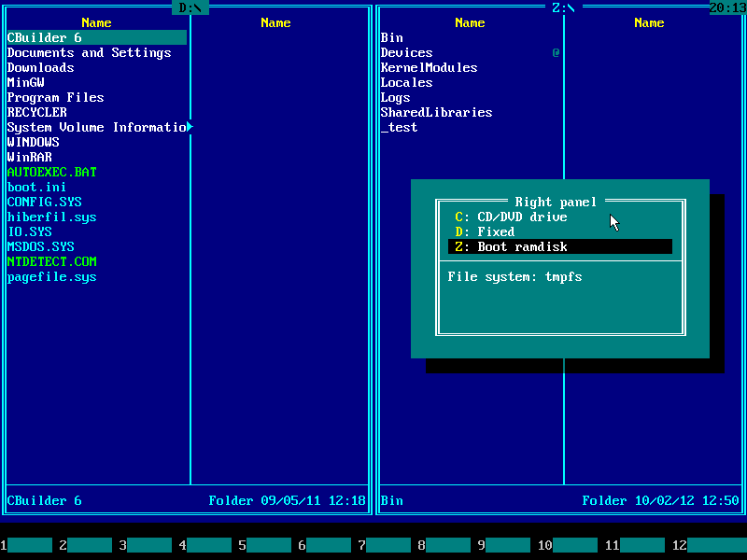This screenshot has width=747, height=560.
Task: Choose C: CD/DVD drive in Right panel menu
Action: pyautogui.click(x=560, y=217)
